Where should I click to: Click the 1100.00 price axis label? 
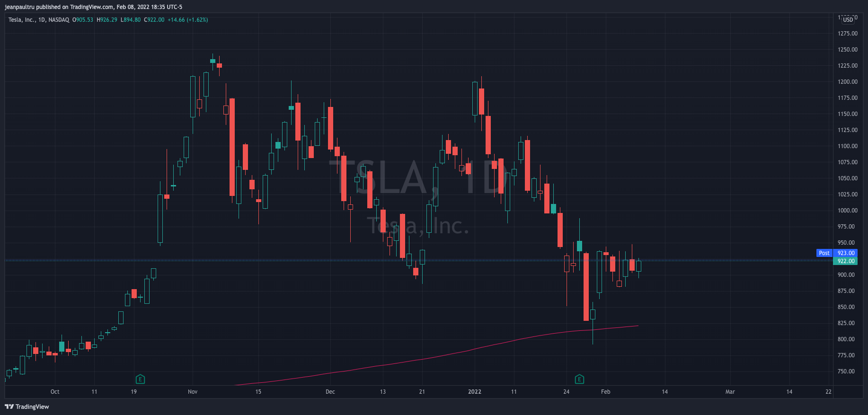pyautogui.click(x=847, y=146)
